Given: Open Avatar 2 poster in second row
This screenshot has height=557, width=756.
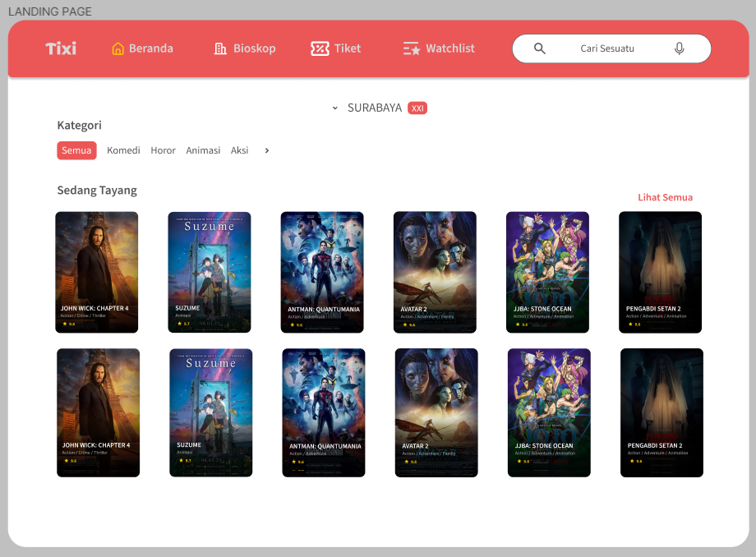Looking at the screenshot, I should pos(436,413).
